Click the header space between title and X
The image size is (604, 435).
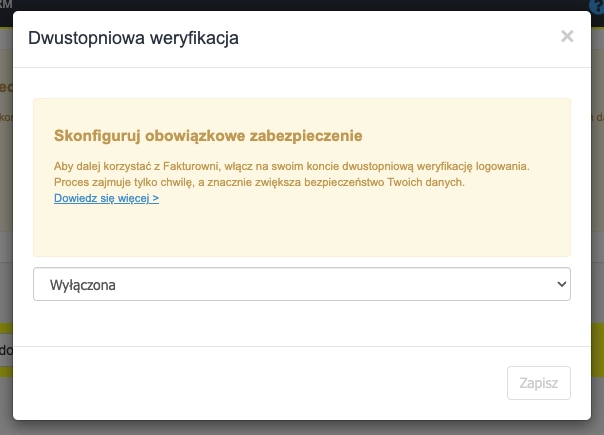click(400, 39)
